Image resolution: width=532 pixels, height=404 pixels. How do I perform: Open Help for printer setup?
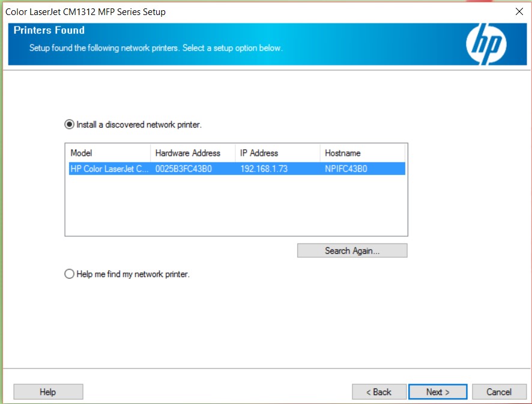point(48,392)
